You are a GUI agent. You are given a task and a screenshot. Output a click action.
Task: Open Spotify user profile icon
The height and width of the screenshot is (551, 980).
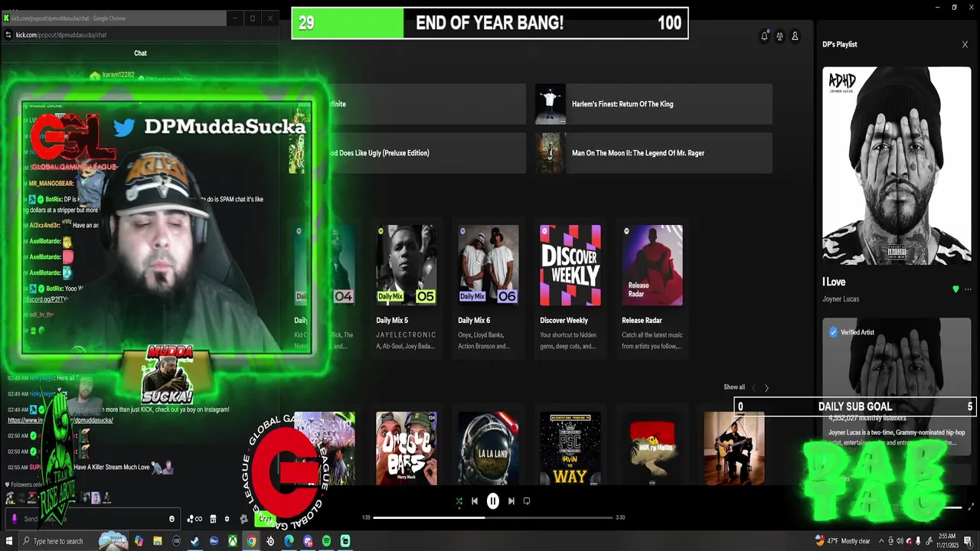pyautogui.click(x=795, y=36)
